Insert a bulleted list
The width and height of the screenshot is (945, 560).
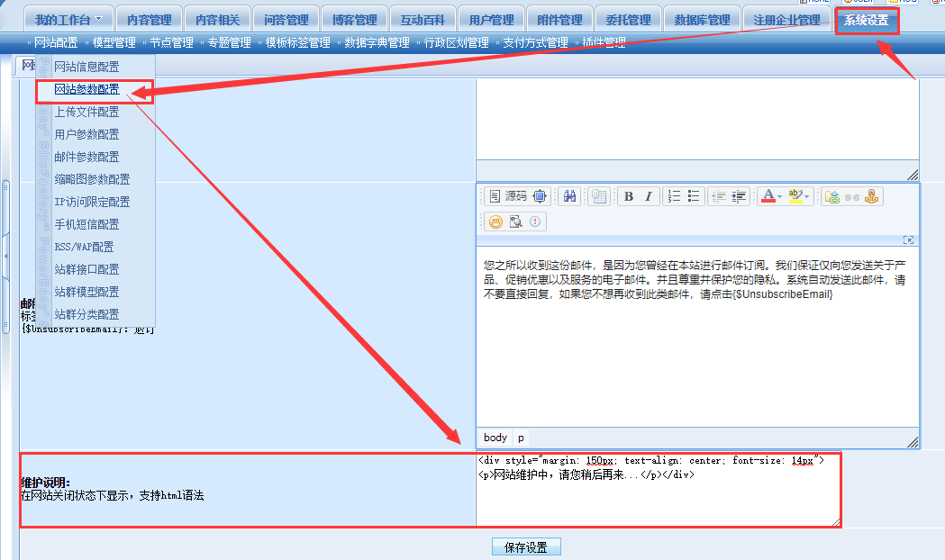tap(694, 196)
